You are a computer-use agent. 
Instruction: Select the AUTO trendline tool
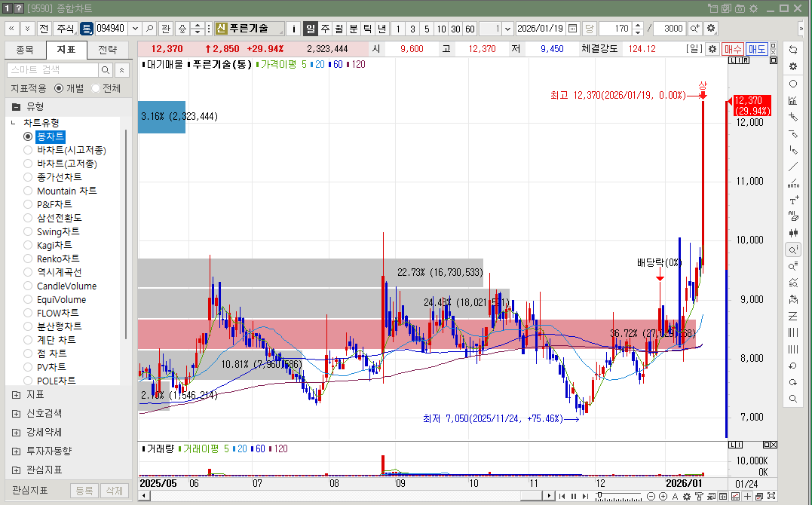coord(793,183)
